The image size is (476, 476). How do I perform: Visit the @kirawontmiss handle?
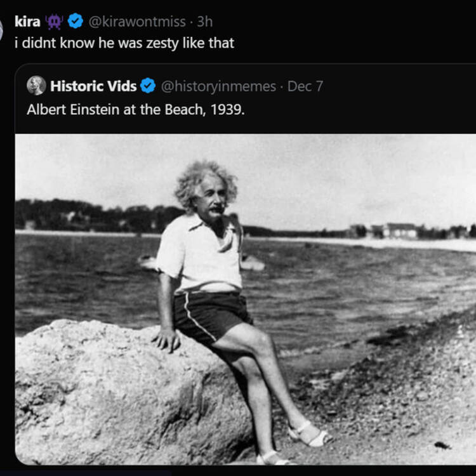137,22
